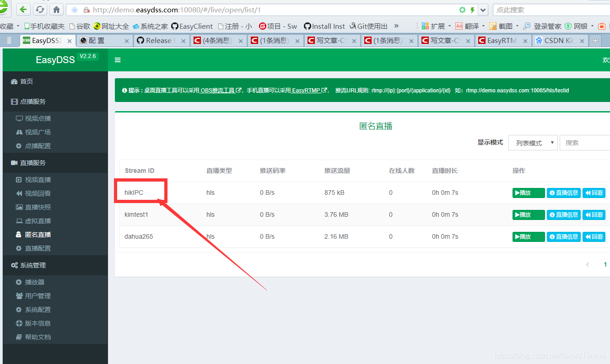610x364 pixels.
Task: Open 视频点播 in the sidebar
Action: point(55,118)
